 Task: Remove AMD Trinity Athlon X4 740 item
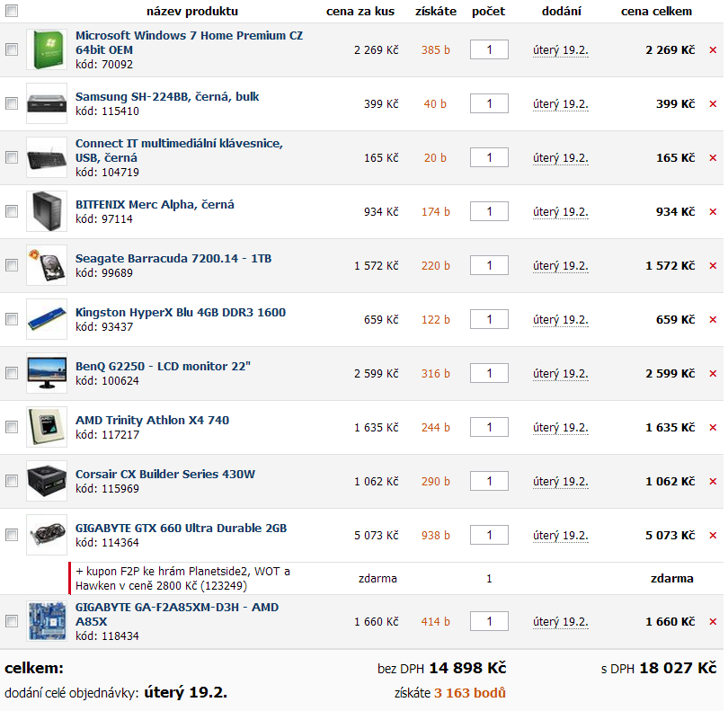pyautogui.click(x=713, y=427)
